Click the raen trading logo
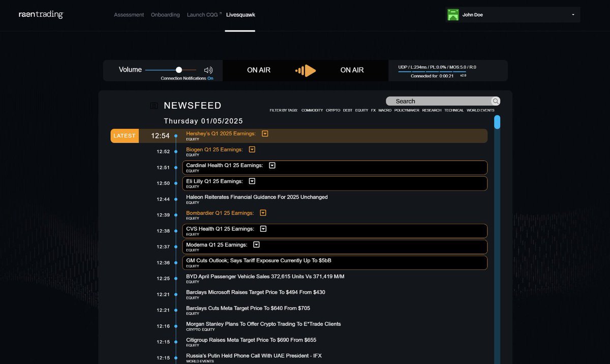Viewport: 610px width, 364px height. (x=41, y=15)
